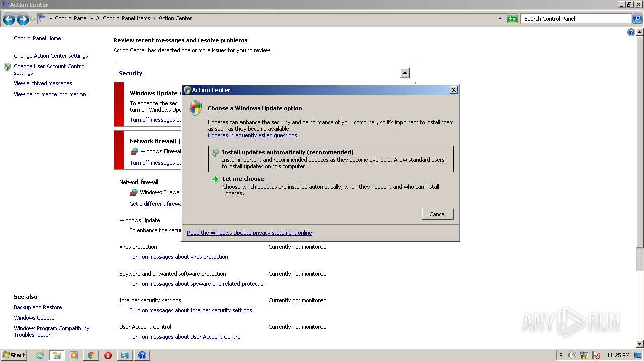Open View performance information

pyautogui.click(x=50, y=94)
